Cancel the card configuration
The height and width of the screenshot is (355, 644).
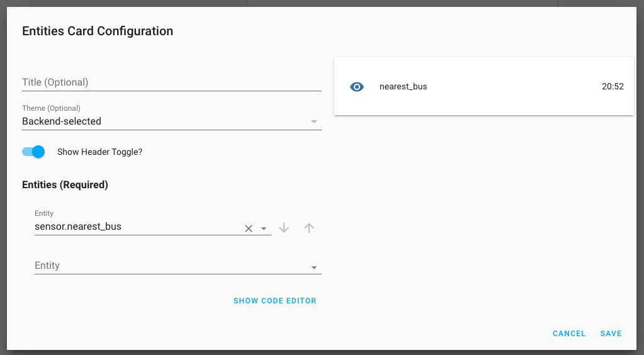(569, 334)
